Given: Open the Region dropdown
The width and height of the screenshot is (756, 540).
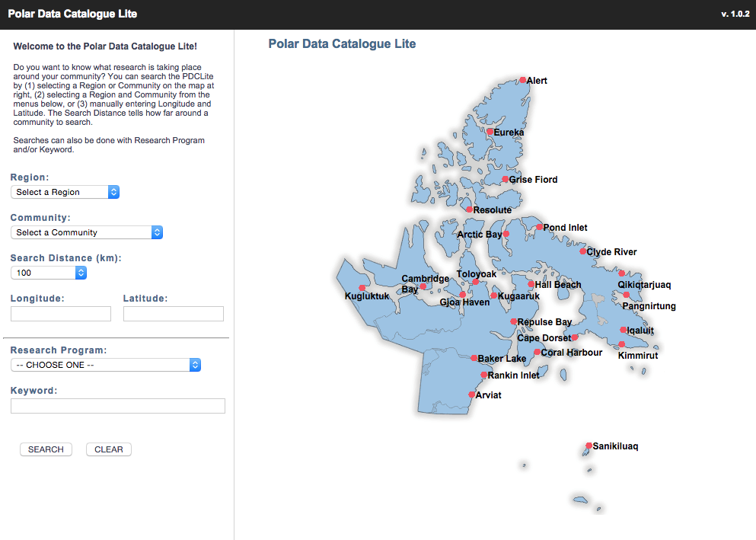Looking at the screenshot, I should coord(65,192).
